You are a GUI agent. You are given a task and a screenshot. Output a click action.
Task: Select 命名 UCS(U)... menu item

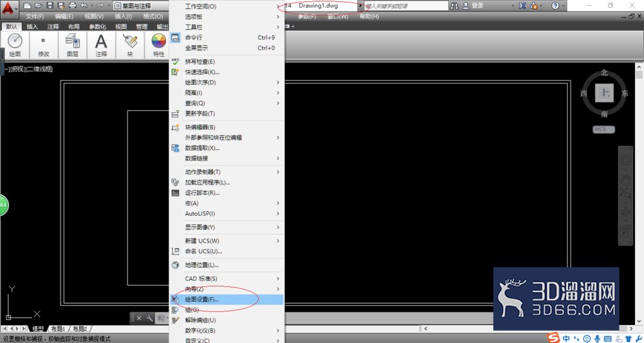227,251
